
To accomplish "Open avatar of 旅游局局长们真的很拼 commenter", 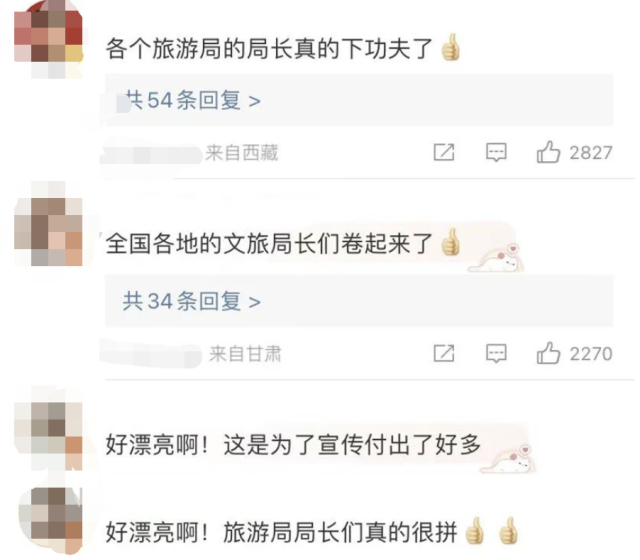I will click(x=51, y=520).
